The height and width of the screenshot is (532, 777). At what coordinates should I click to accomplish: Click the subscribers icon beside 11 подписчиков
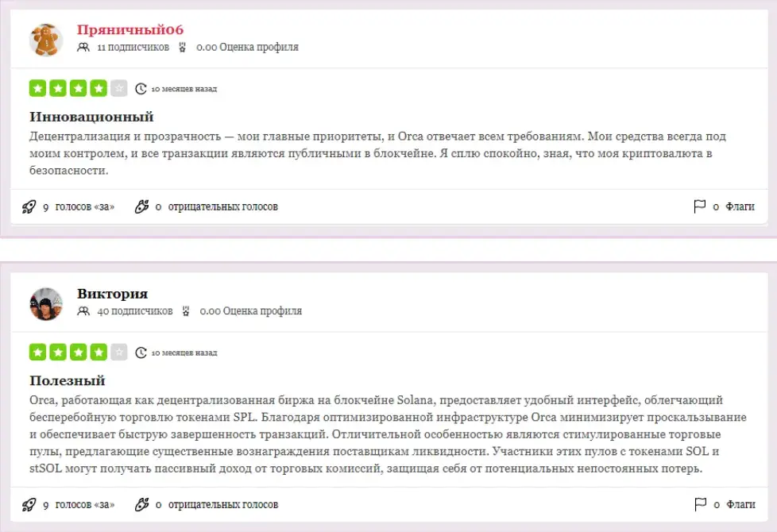point(83,47)
